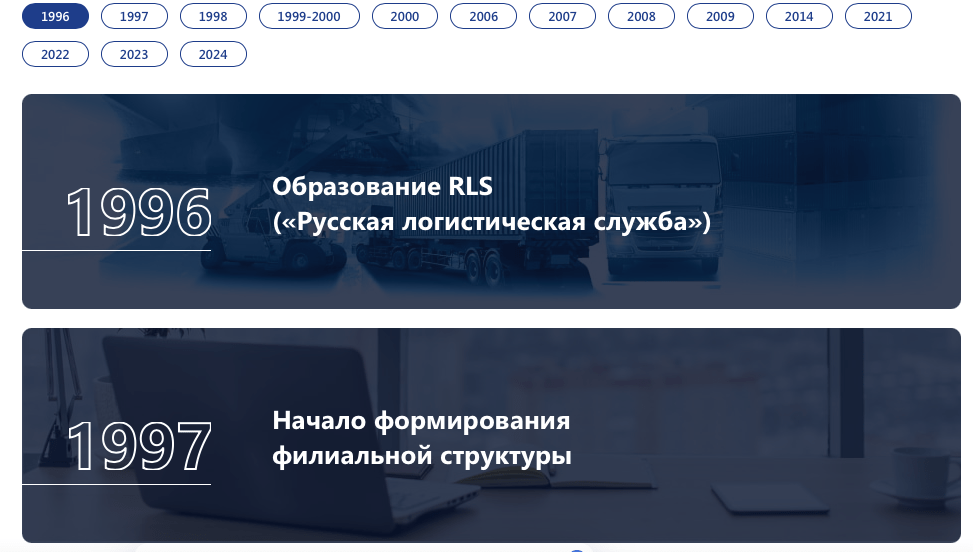This screenshot has width=973, height=552.
Task: Choose the 2024 year pill
Action: coord(213,54)
